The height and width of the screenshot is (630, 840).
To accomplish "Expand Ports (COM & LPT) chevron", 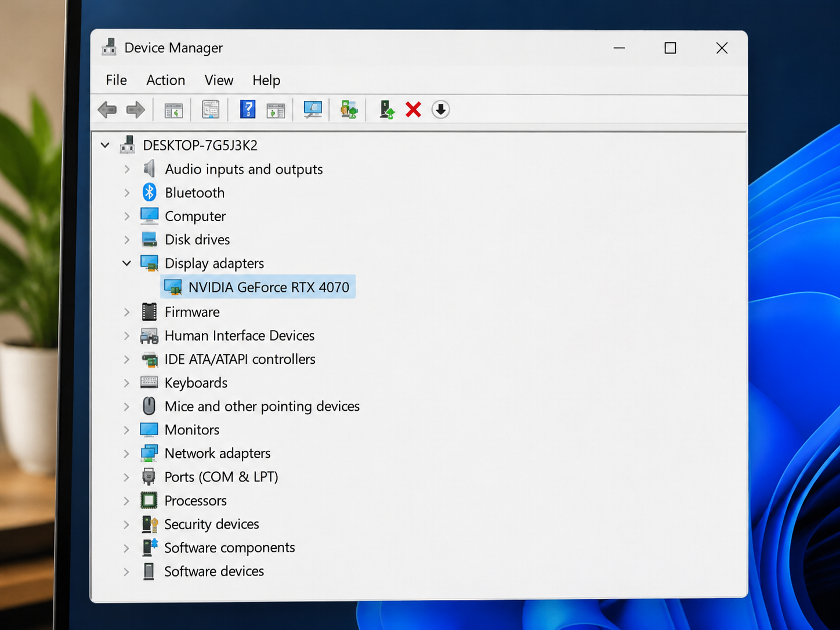I will click(127, 477).
